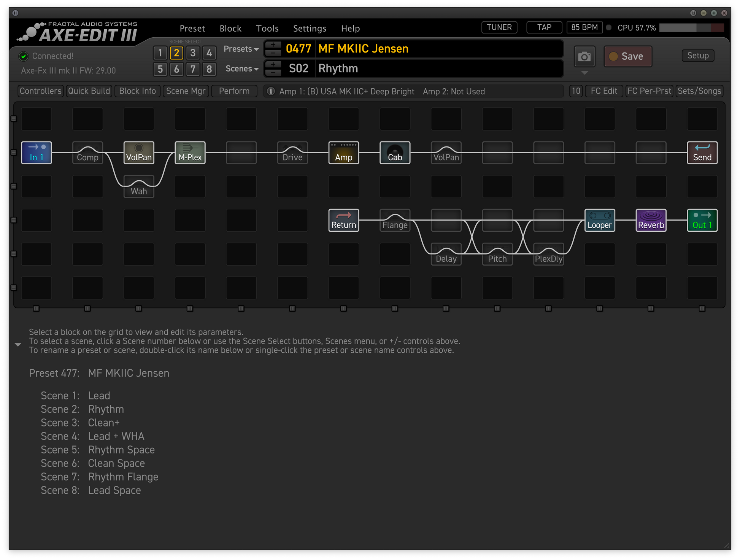This screenshot has width=740, height=560.
Task: Select the M-Plex block
Action: [190, 153]
